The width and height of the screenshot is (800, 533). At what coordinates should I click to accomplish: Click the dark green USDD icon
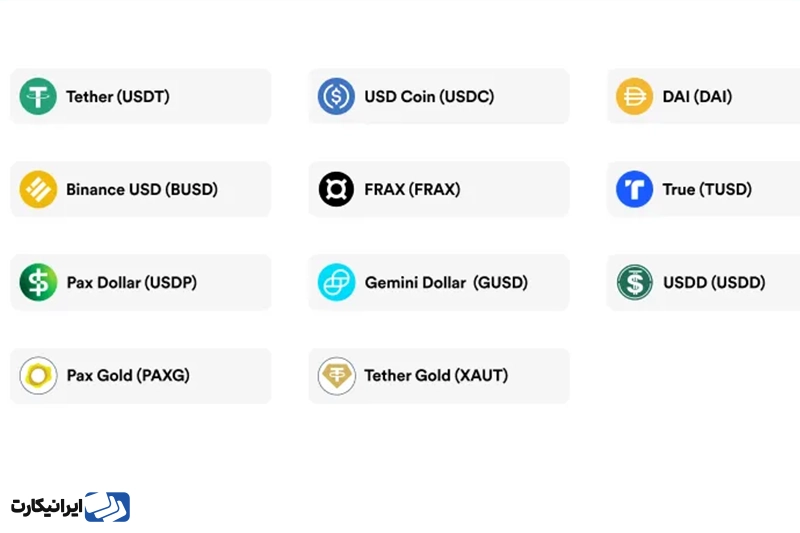click(634, 282)
